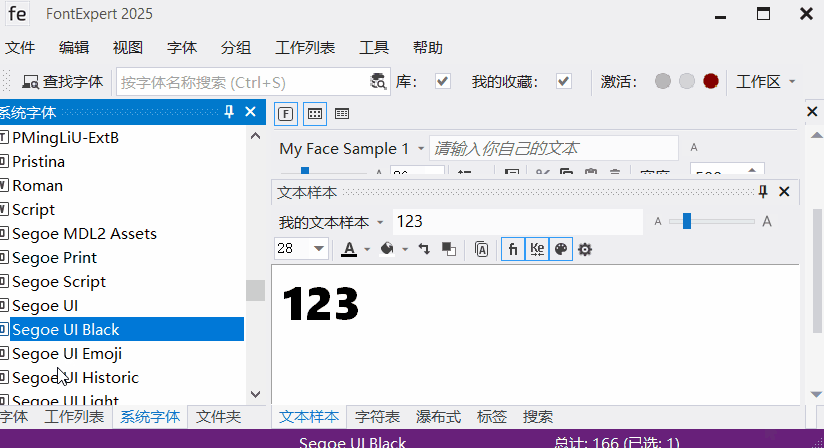Pin the 系统字体 panel

coord(229,112)
